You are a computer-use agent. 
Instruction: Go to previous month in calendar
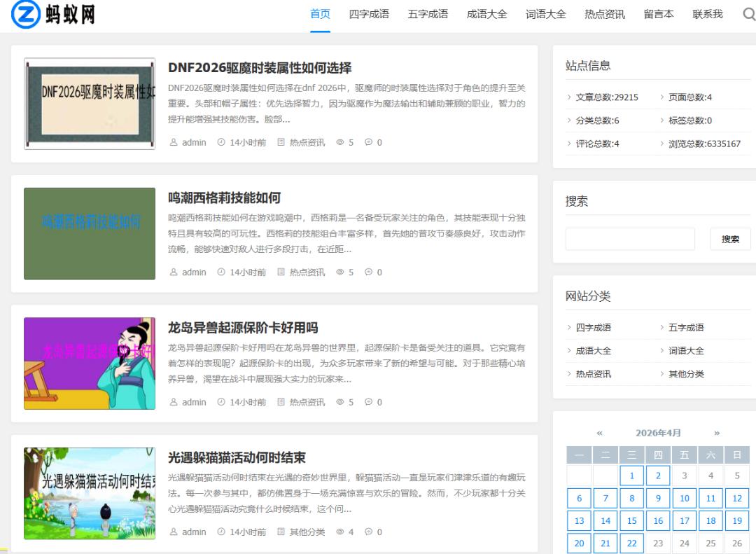[599, 433]
